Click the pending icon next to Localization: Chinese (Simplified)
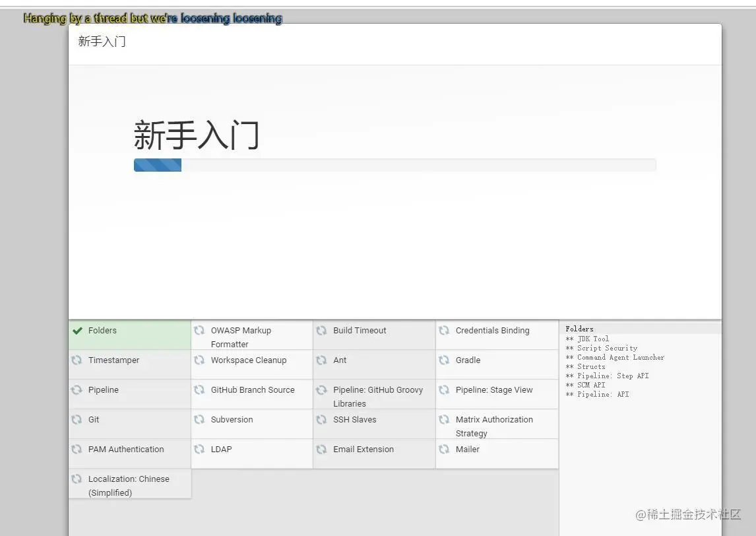 click(77, 479)
